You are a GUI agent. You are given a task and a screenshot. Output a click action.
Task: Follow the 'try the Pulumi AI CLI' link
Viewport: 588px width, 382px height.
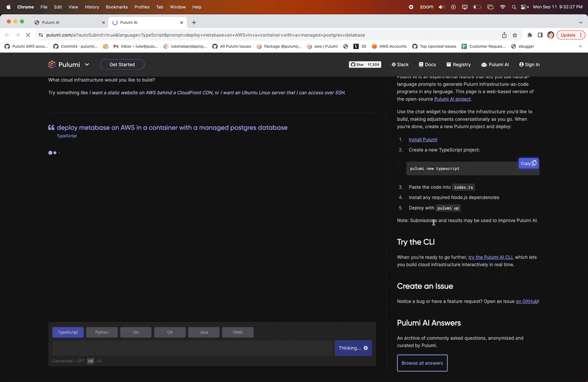(490, 258)
